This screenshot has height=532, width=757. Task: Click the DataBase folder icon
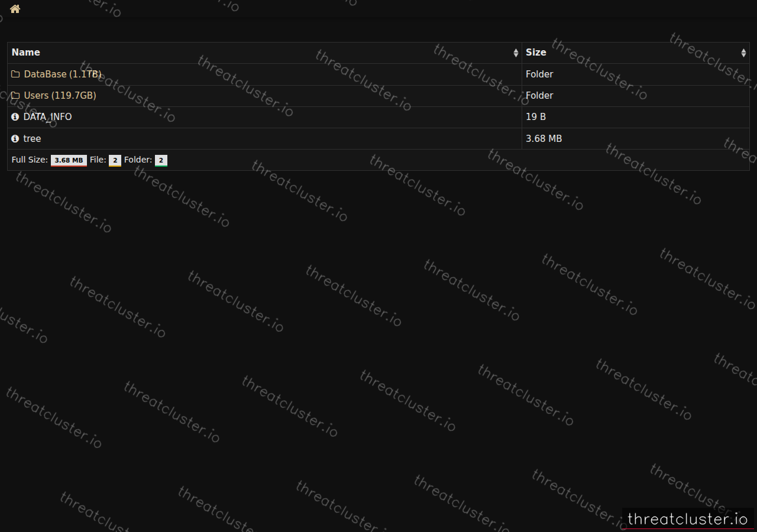(x=15, y=74)
